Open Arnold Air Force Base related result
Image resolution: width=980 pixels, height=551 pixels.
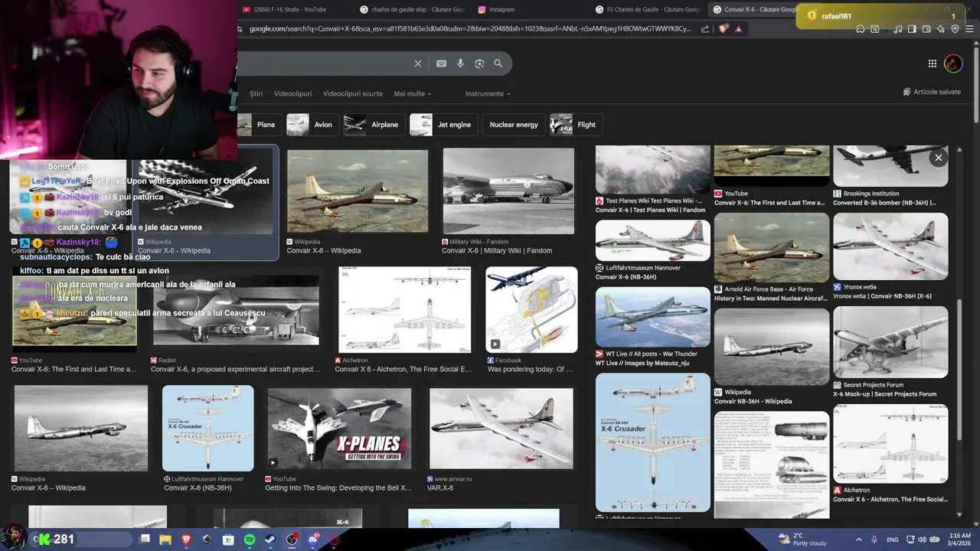772,248
